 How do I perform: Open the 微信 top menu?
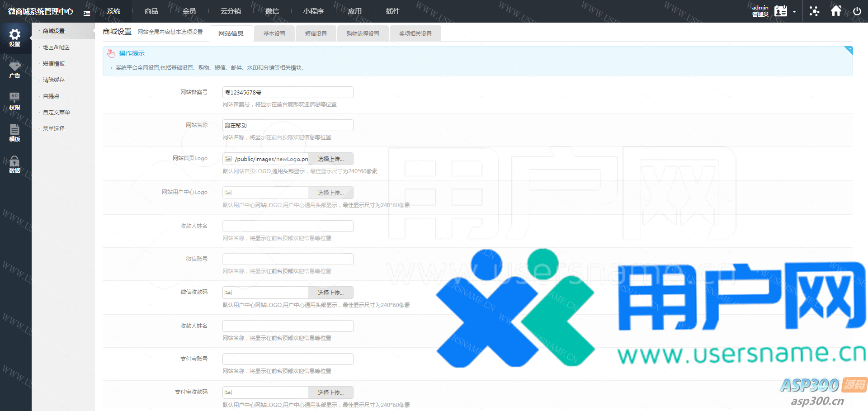272,11
